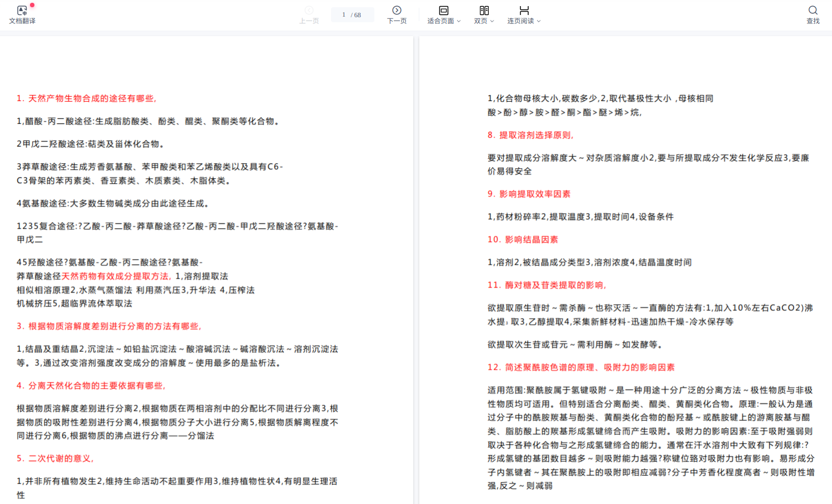
Task: Click the total page count '/ 68'
Action: click(356, 15)
